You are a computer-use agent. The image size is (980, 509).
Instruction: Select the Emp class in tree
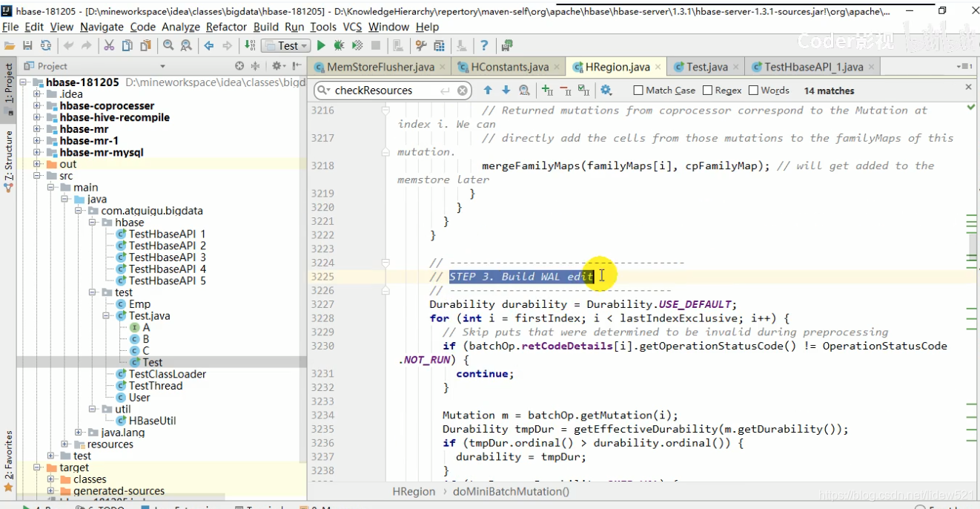click(x=133, y=304)
